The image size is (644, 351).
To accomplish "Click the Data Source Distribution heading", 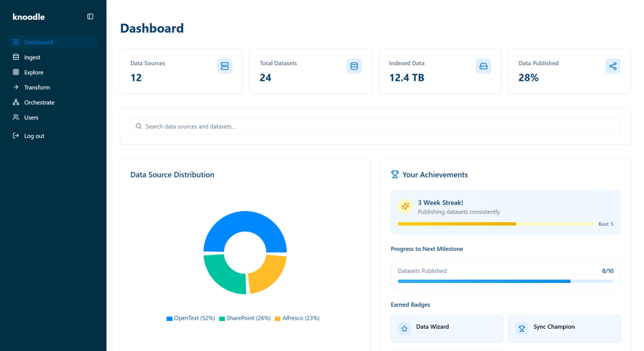I will (172, 174).
